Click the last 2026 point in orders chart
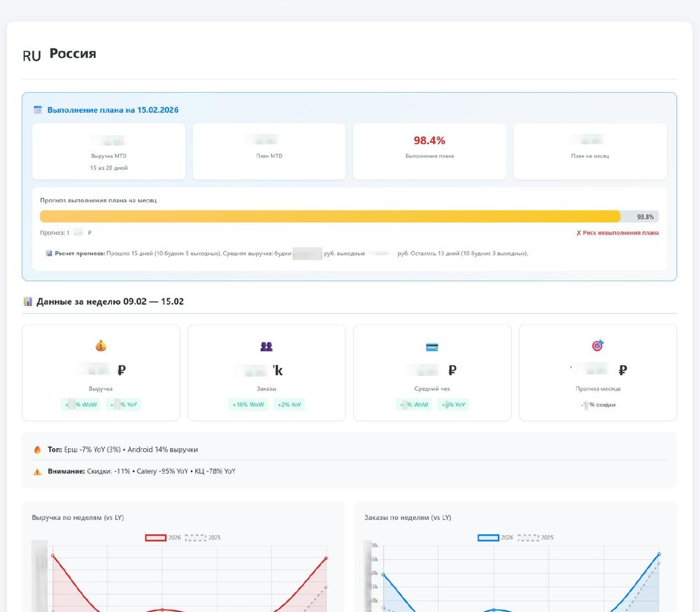This screenshot has width=700, height=612. (x=659, y=554)
